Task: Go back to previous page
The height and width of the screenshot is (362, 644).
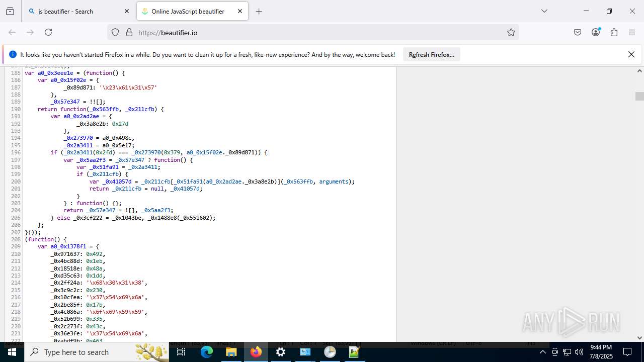Action: pos(12,32)
